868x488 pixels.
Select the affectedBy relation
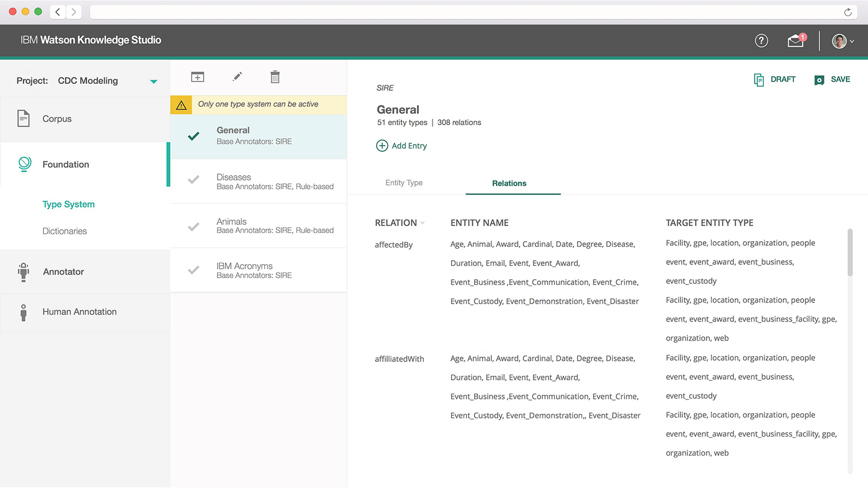coord(393,245)
